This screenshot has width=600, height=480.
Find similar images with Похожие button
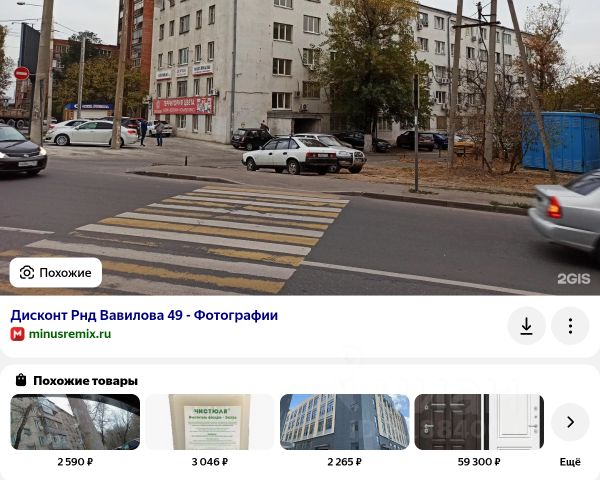coord(56,273)
